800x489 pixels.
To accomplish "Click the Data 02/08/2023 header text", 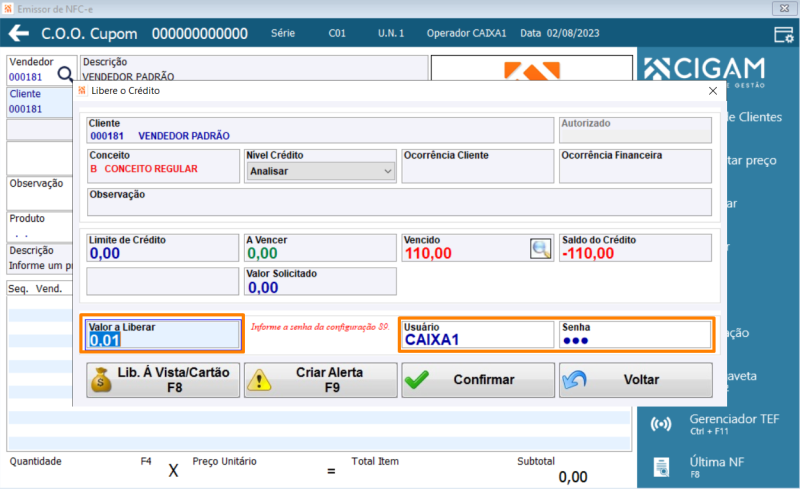I will tap(560, 33).
